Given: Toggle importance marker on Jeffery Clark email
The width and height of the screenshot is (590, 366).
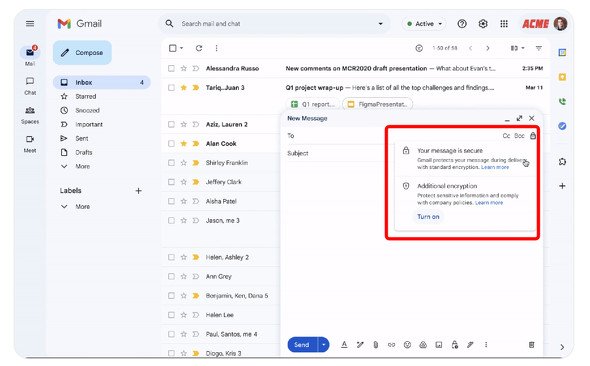Looking at the screenshot, I should tap(196, 182).
